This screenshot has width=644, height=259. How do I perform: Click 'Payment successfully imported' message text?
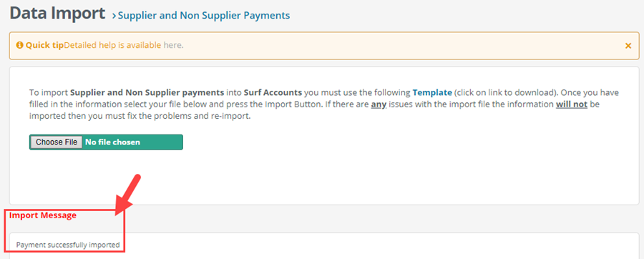(x=68, y=245)
